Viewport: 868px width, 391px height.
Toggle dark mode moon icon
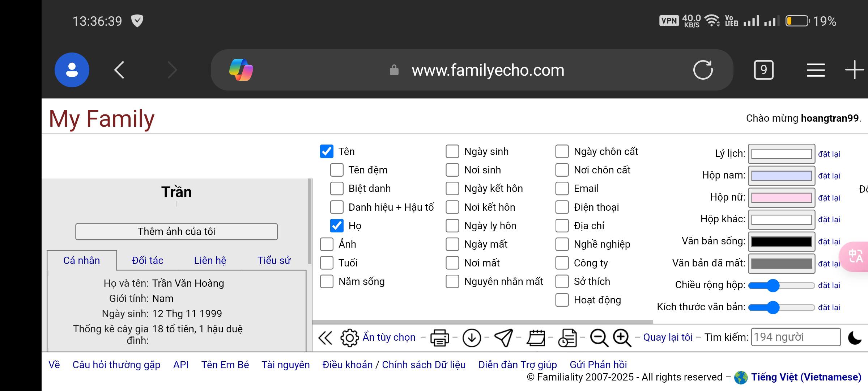pos(855,337)
